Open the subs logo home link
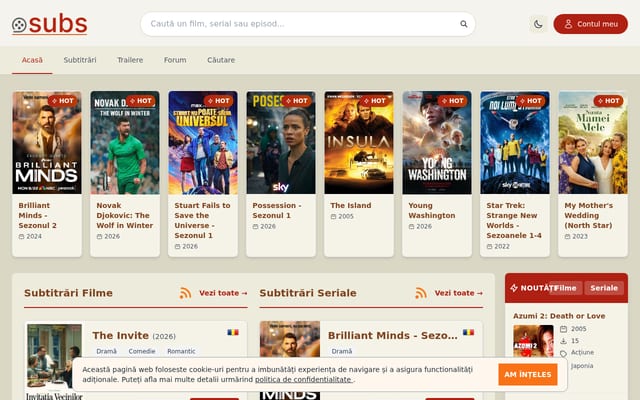640x400 pixels. [49, 24]
